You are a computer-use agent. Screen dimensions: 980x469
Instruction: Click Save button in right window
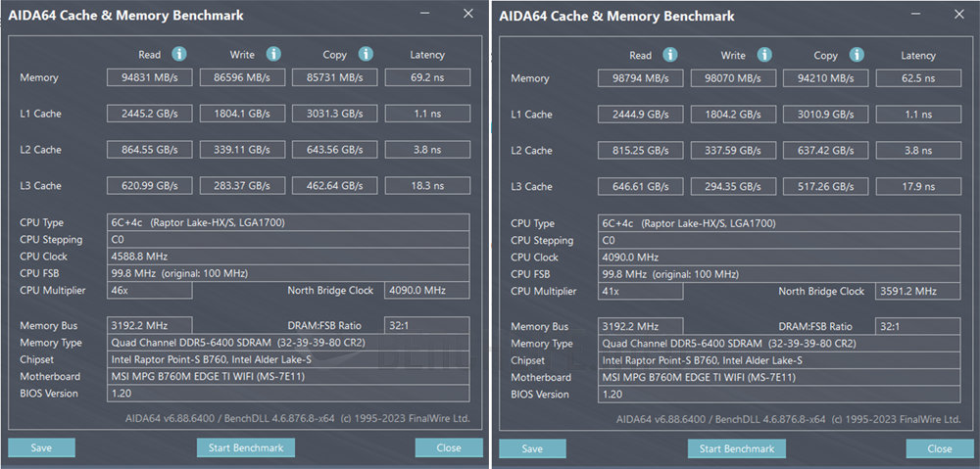pos(532,448)
